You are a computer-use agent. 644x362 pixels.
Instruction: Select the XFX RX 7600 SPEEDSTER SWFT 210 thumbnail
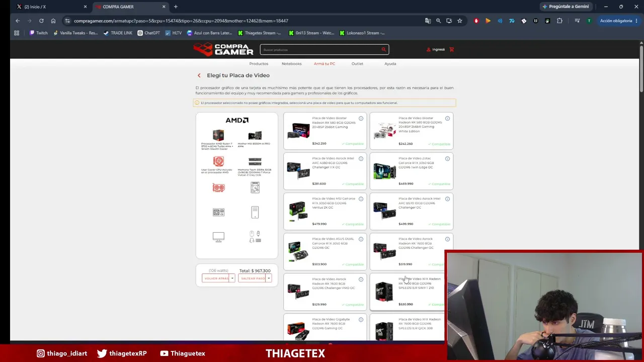coord(384,292)
